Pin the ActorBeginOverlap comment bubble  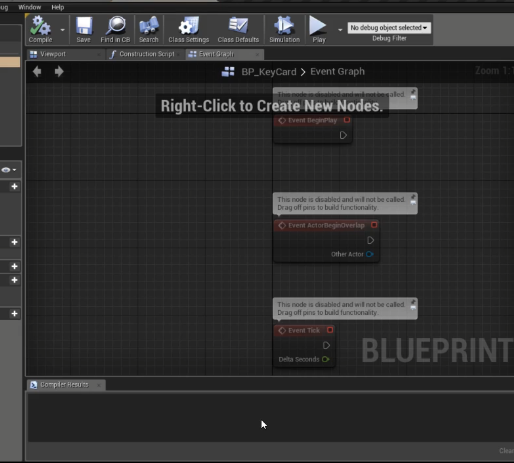pyautogui.click(x=413, y=196)
